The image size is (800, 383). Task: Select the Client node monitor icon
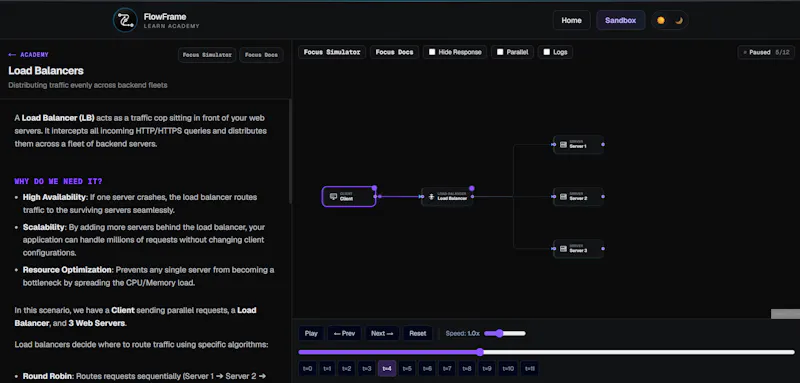[x=334, y=196]
